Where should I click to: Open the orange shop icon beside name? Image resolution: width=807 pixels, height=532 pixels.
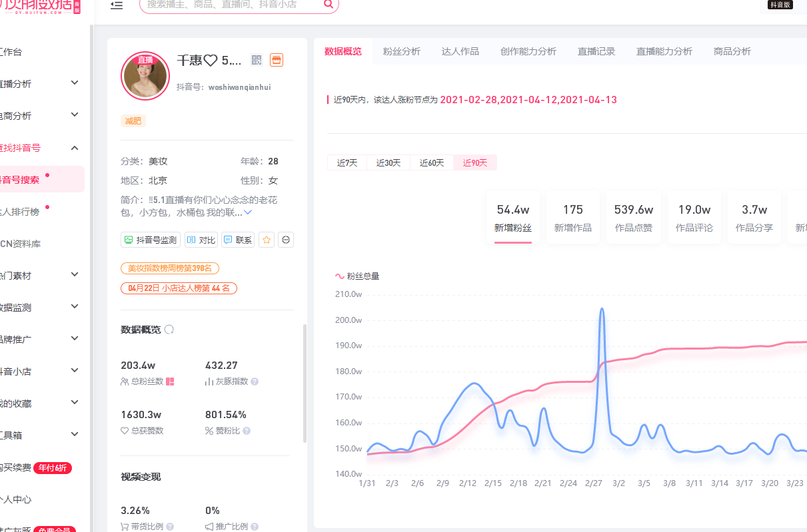tap(277, 60)
